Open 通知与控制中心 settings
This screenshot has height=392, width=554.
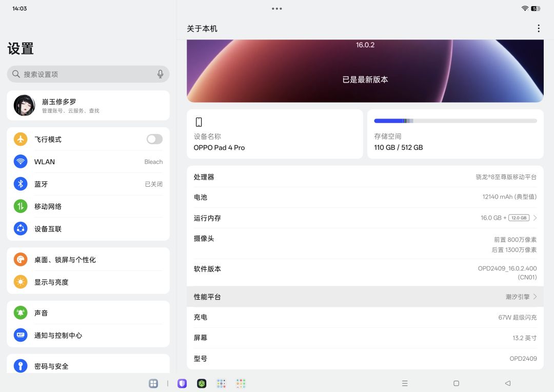click(x=88, y=335)
